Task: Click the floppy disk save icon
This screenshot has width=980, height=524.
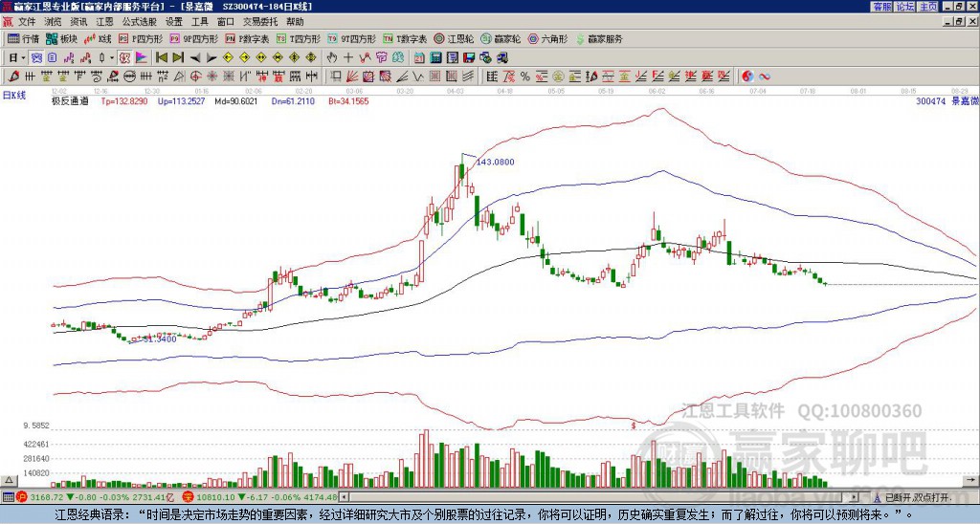Action: pyautogui.click(x=469, y=58)
